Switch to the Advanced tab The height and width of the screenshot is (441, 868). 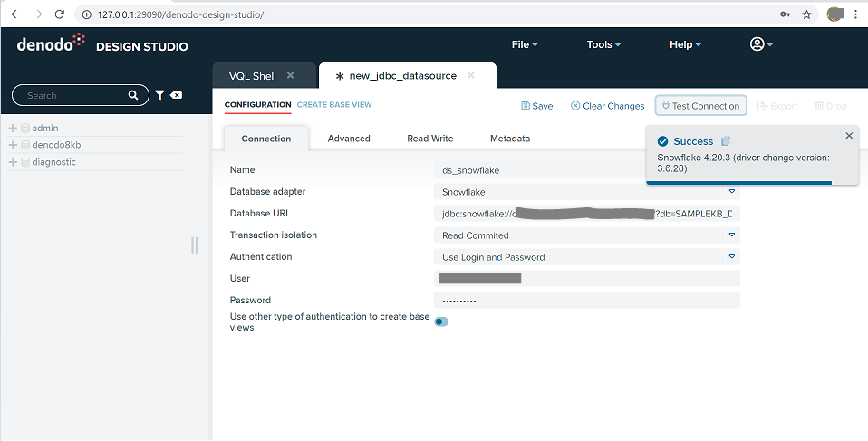click(x=349, y=139)
